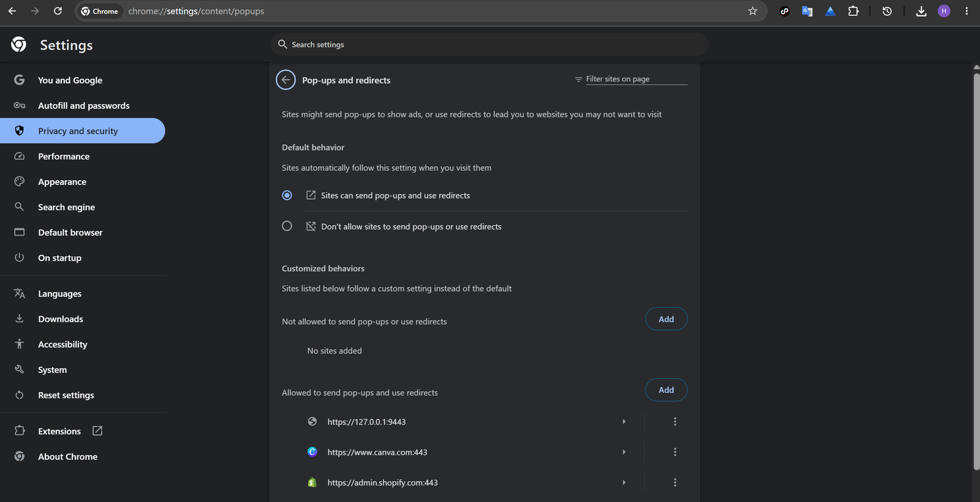Open the history clock icon in toolbar

click(887, 11)
